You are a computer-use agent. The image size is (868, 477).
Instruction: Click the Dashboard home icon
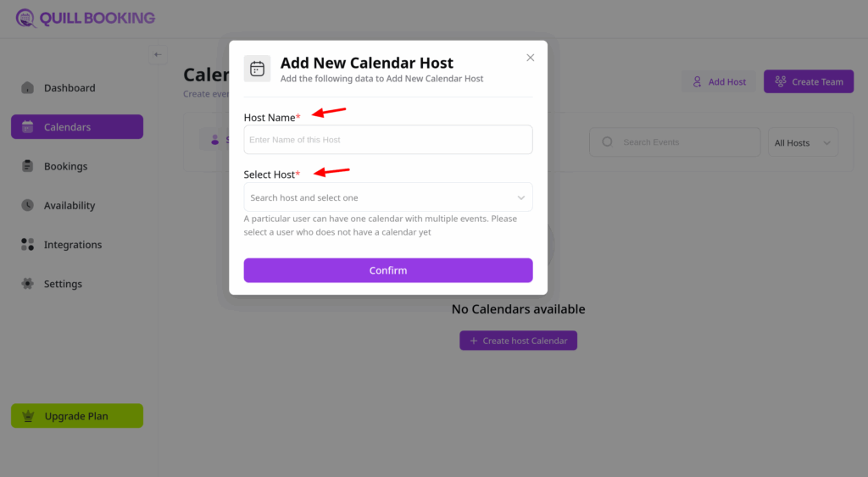tap(27, 88)
